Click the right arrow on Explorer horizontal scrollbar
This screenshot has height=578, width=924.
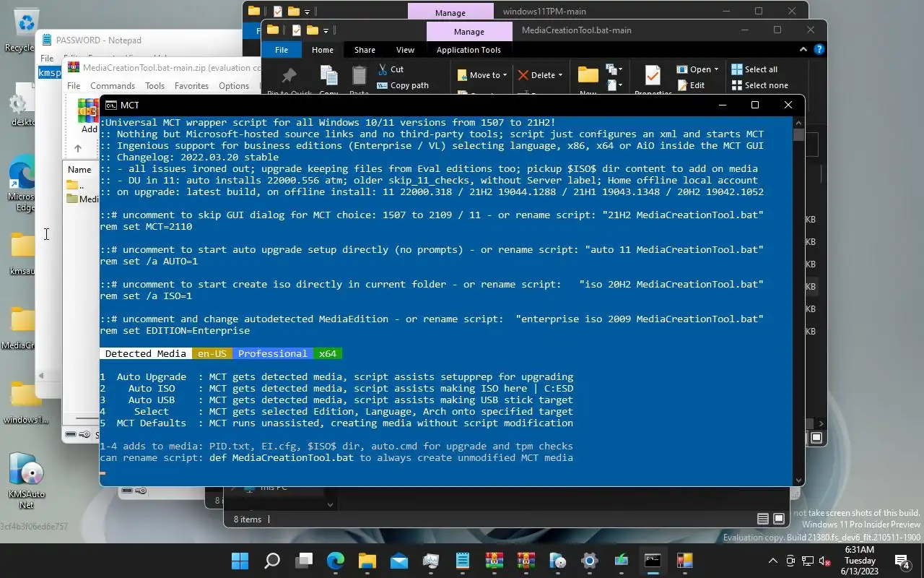(821, 423)
